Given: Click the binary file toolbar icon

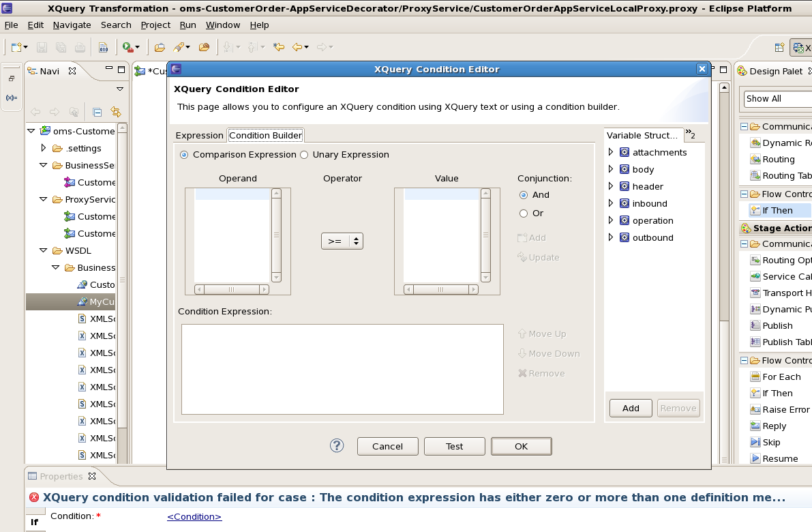Looking at the screenshot, I should (x=104, y=47).
